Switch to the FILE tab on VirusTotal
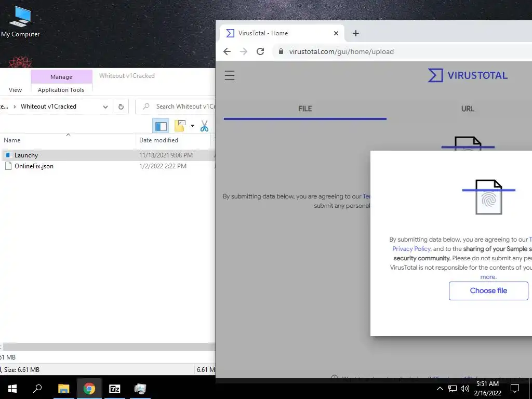This screenshot has height=399, width=532. click(x=305, y=109)
